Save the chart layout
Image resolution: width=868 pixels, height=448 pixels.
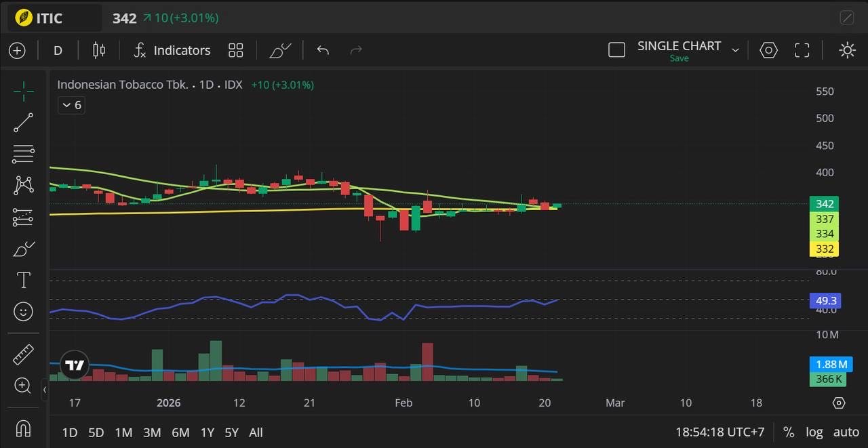(679, 58)
